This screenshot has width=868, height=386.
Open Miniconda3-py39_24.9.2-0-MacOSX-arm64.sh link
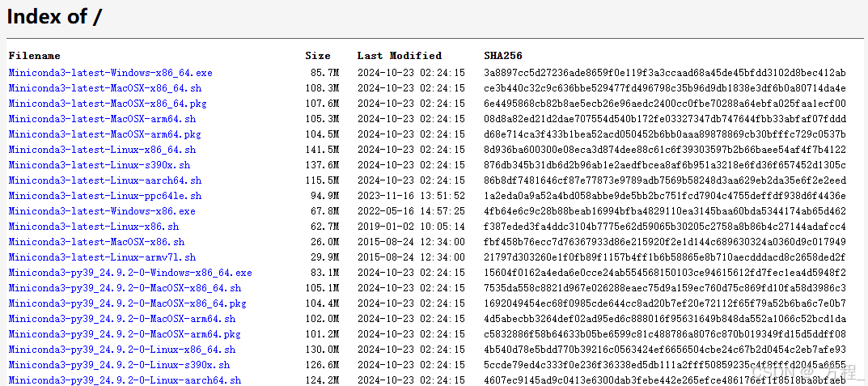click(122, 319)
